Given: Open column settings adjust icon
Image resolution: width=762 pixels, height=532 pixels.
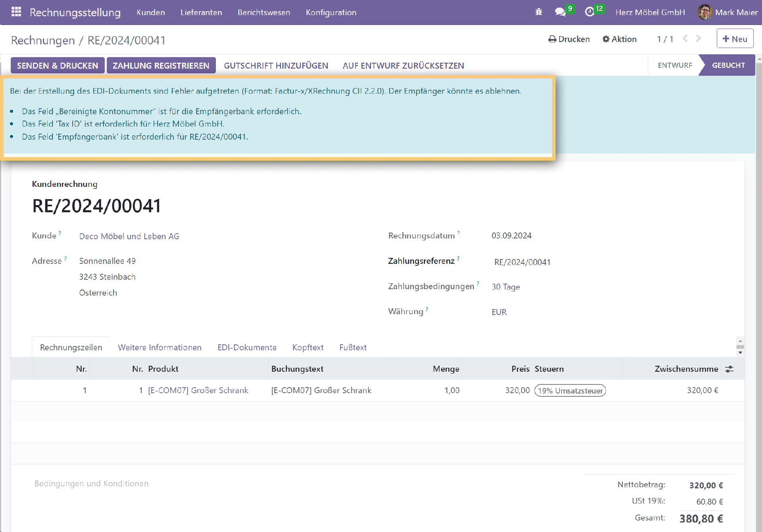Looking at the screenshot, I should [x=729, y=369].
